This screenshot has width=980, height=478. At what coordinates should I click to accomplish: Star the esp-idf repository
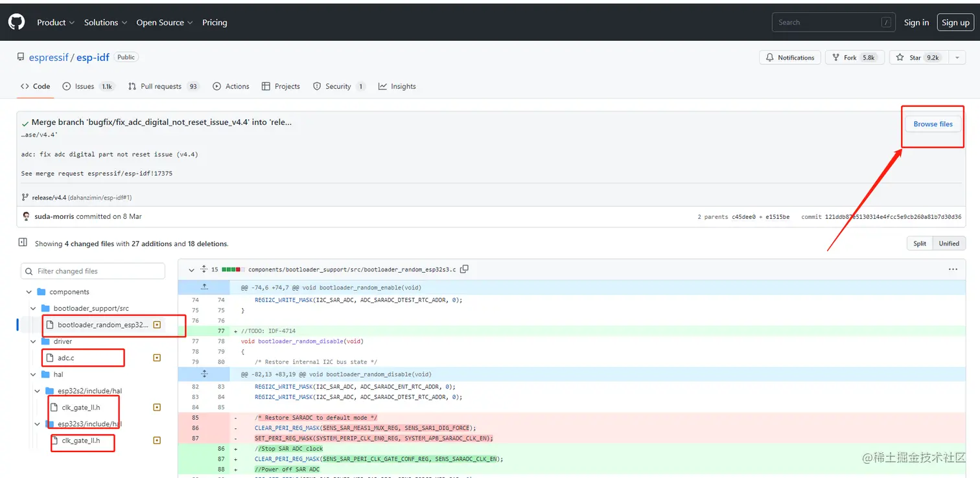pos(919,58)
